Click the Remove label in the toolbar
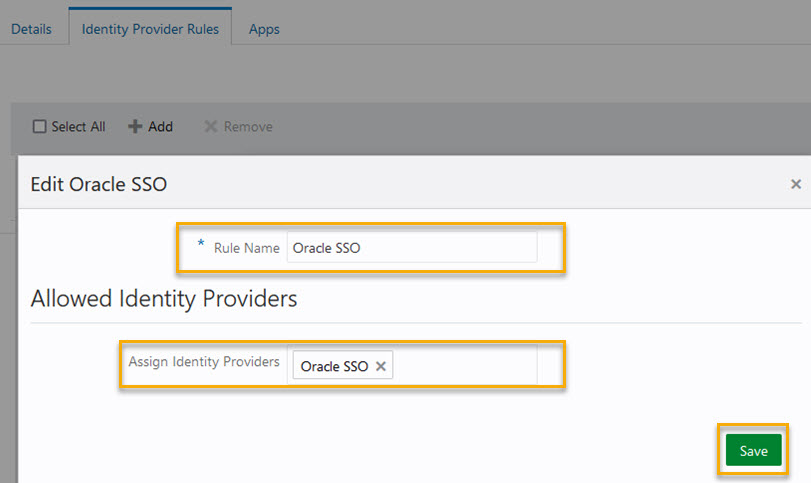The width and height of the screenshot is (811, 483). click(248, 127)
